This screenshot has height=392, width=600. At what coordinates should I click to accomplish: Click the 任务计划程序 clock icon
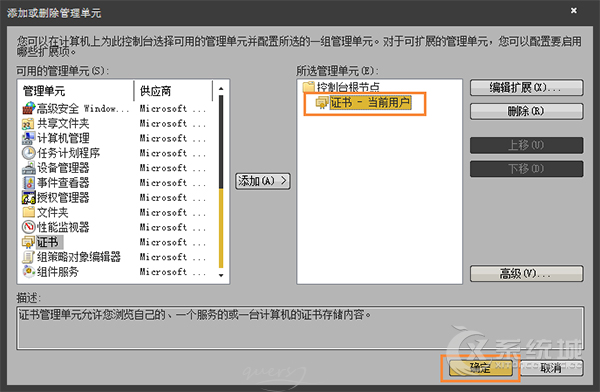coord(29,153)
